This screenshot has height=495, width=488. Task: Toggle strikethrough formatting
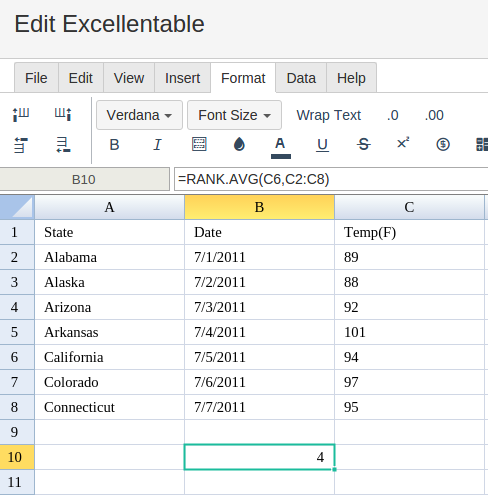[x=363, y=145]
